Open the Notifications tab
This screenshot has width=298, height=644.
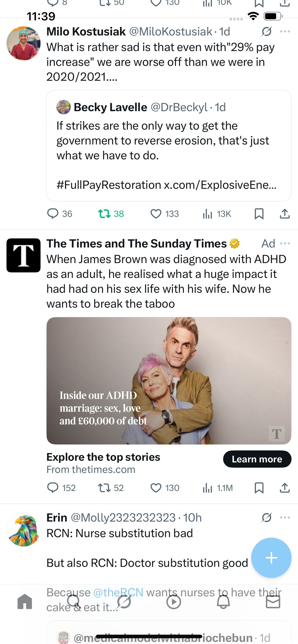(223, 602)
